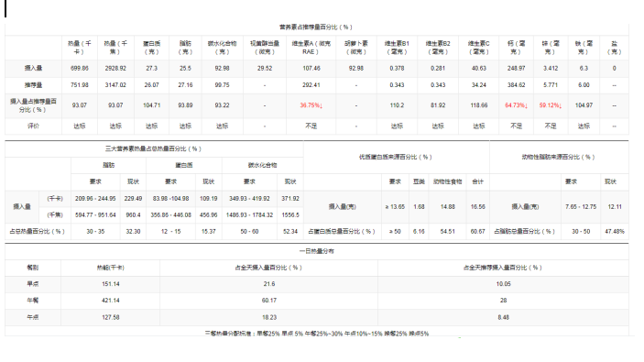Screen dimensions: 644x362
Task: Select the 午餐 meal row label
Action: coord(32,301)
